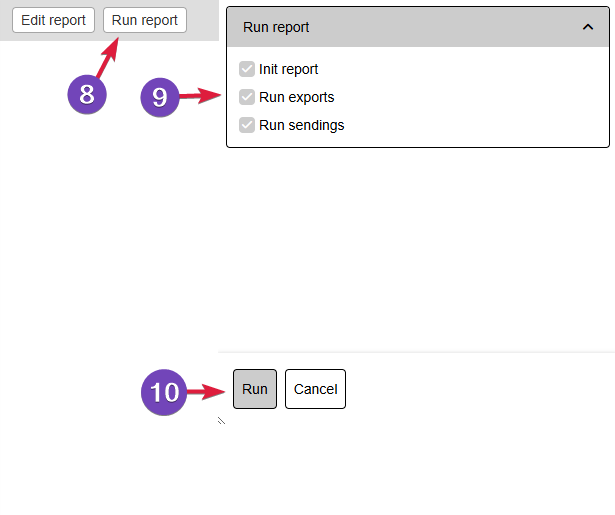Toggle the Run exports checkbox
The image size is (615, 515).
point(247,97)
